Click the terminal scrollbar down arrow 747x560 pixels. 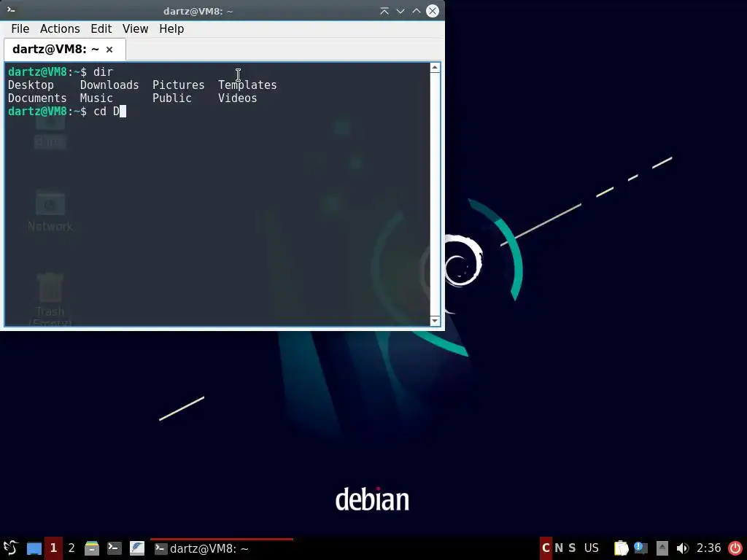click(435, 321)
